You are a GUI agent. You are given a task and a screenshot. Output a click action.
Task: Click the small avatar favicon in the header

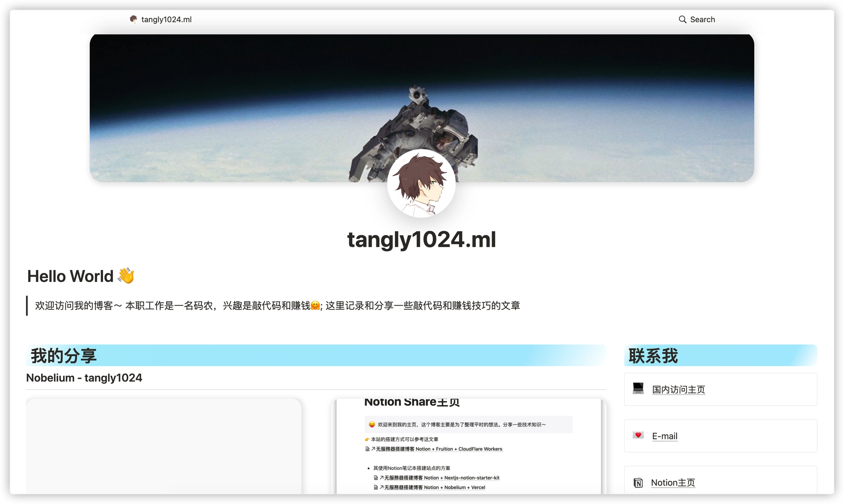(133, 19)
